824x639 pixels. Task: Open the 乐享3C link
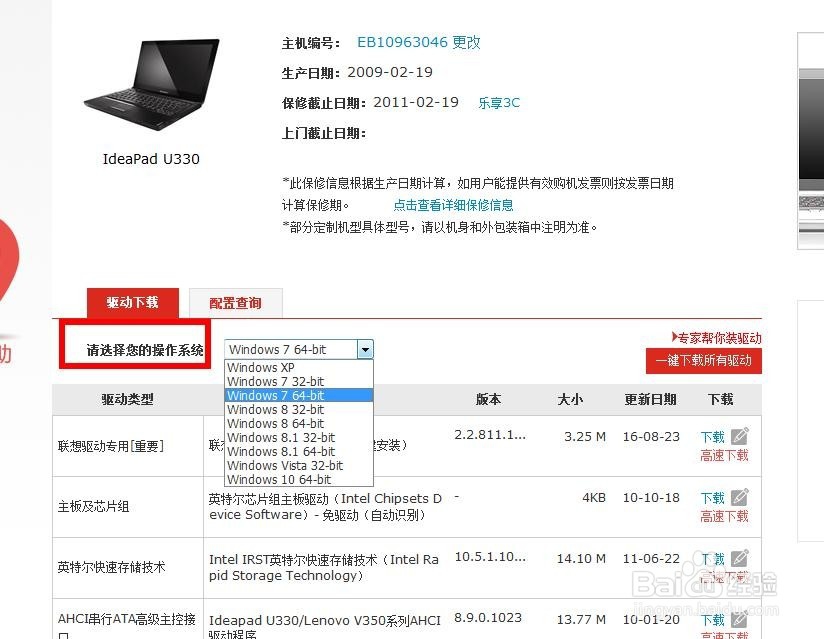499,103
